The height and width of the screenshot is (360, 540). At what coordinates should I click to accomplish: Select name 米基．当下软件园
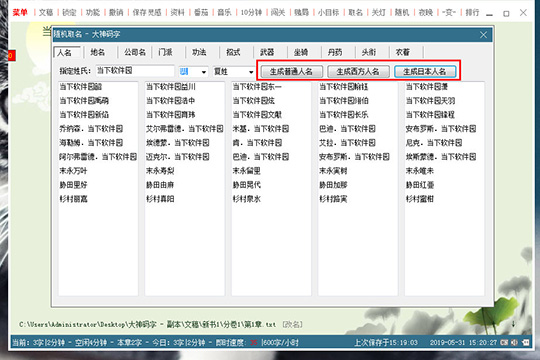261,129
